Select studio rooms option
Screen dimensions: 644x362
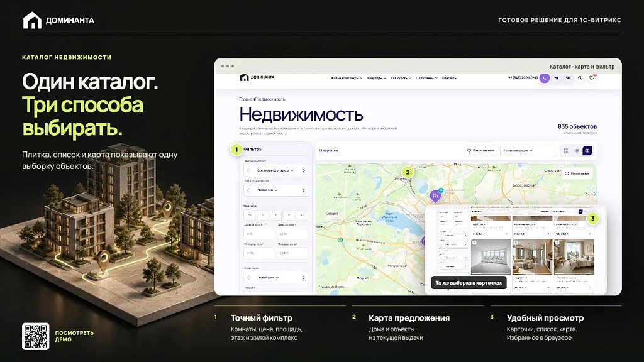(249, 215)
